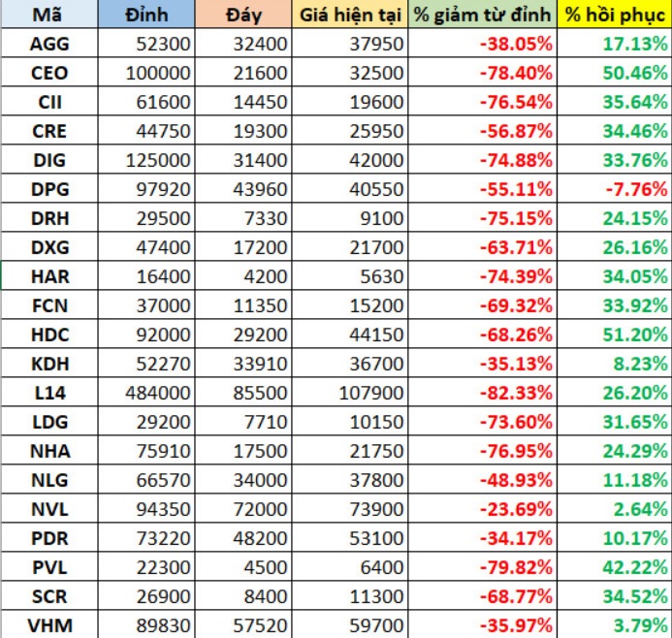Select the negative -7.76% recovery cell
Viewport: 672px width, 638px height.
pyautogui.click(x=615, y=189)
